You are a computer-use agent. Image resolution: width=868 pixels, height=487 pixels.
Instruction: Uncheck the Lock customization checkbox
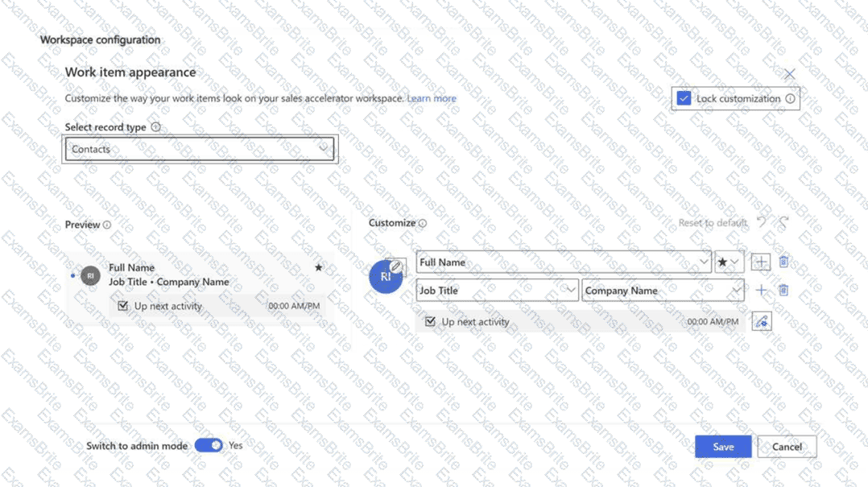(684, 98)
